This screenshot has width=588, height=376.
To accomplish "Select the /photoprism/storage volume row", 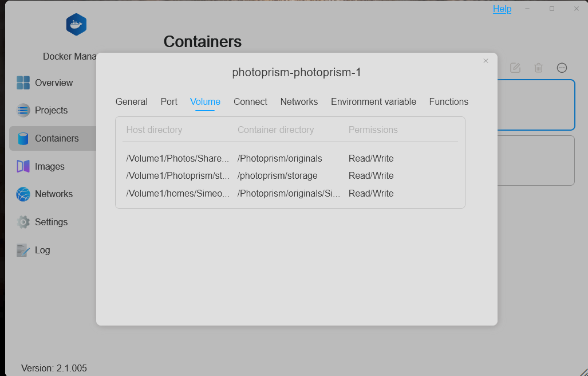I will [290, 175].
